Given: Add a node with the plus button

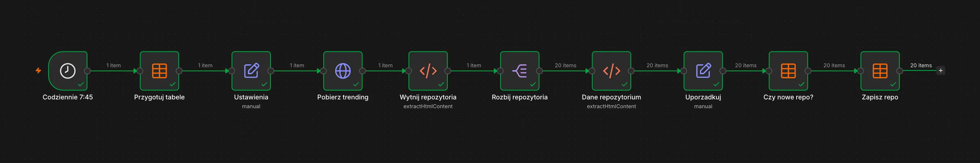Looking at the screenshot, I should [941, 71].
